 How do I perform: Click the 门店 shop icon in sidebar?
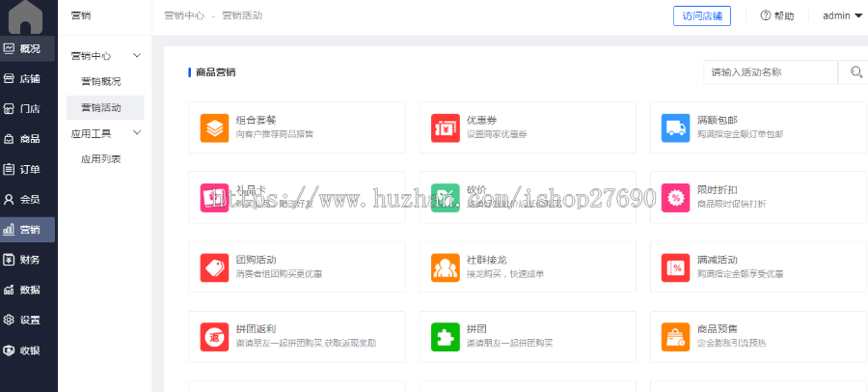(9, 109)
